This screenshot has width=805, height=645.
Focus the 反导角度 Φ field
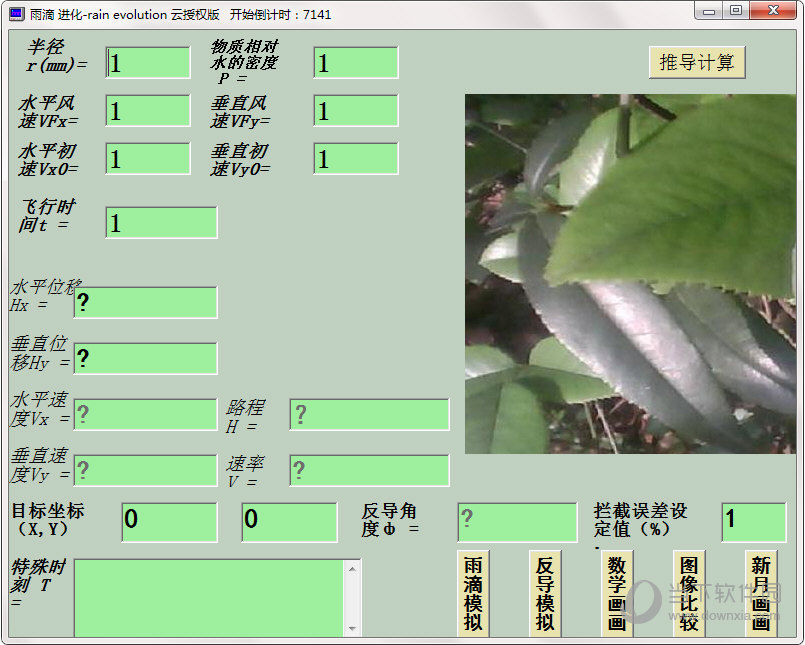point(518,522)
